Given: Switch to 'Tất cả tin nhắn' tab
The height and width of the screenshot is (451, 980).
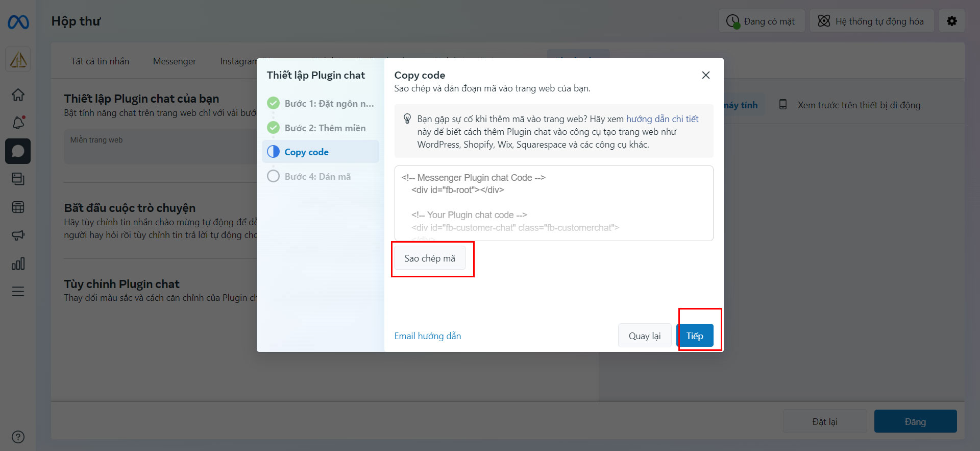Looking at the screenshot, I should coord(100,61).
